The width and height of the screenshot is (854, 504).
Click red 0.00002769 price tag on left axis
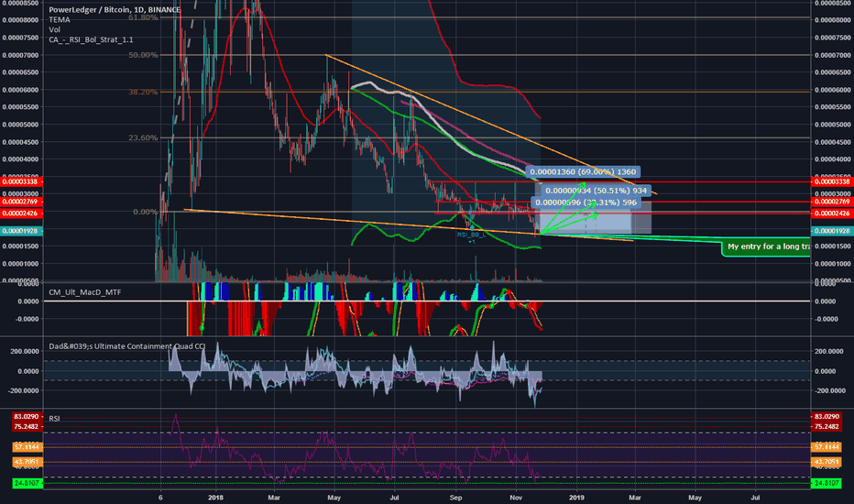(x=21, y=202)
